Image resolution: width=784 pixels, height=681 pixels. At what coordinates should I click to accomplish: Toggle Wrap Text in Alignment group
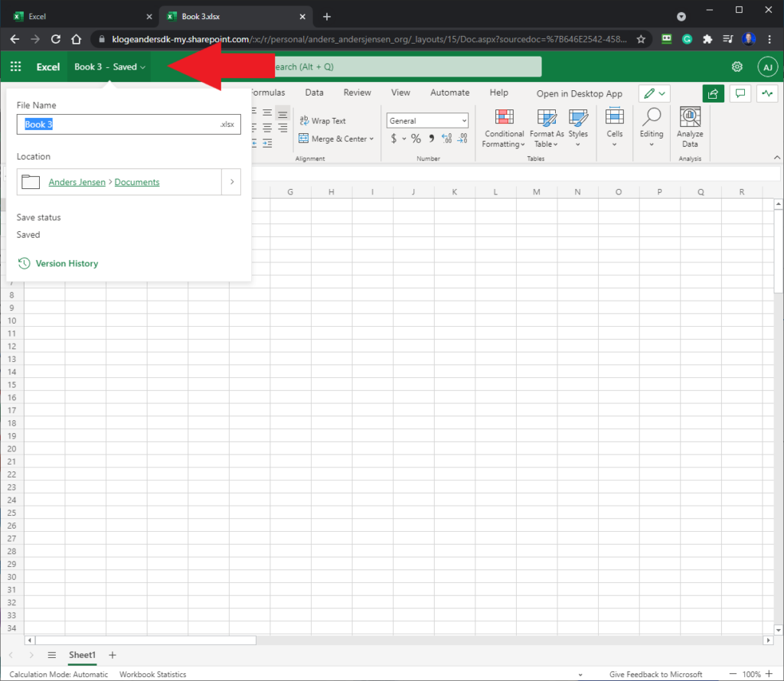[322, 120]
